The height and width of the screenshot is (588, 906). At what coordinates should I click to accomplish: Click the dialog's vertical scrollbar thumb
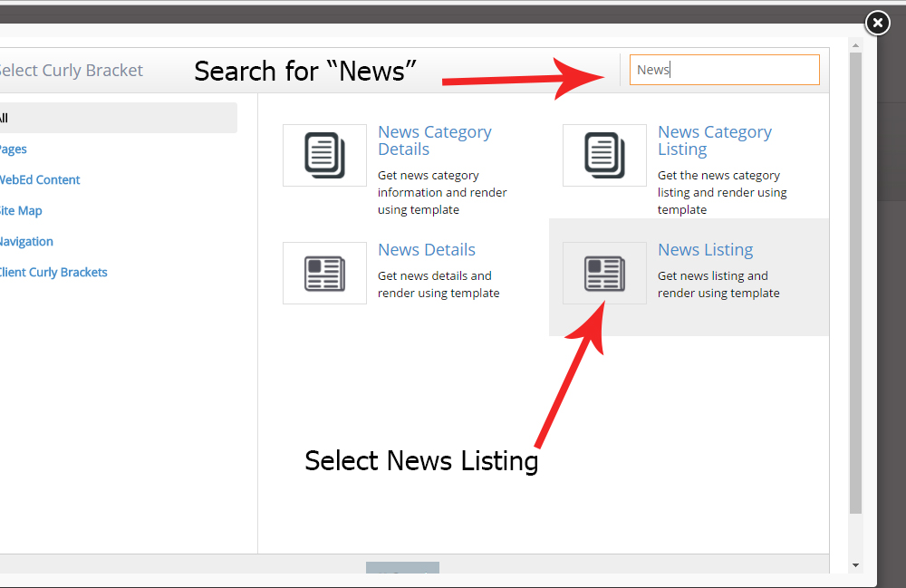(855, 281)
